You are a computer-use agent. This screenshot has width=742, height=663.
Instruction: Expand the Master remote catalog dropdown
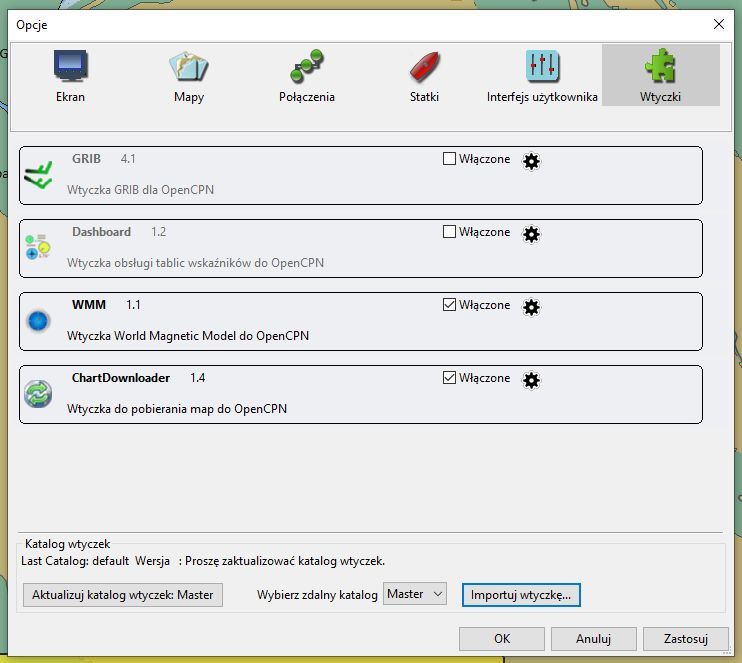click(x=415, y=594)
